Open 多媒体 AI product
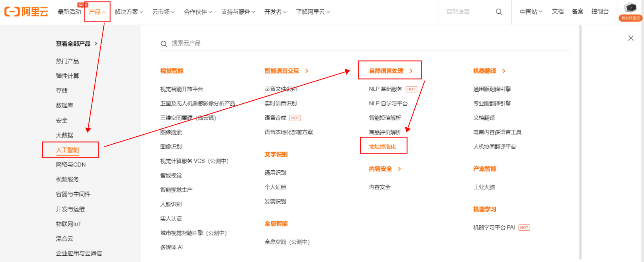644x262 pixels. click(x=171, y=248)
